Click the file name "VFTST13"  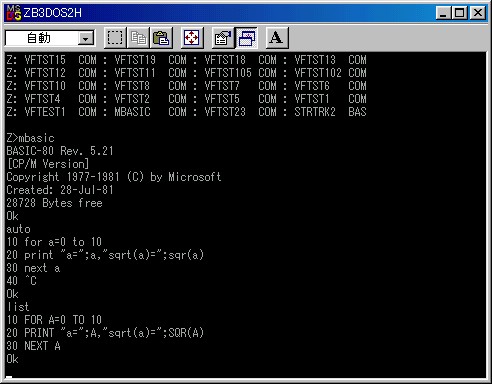tap(315, 60)
